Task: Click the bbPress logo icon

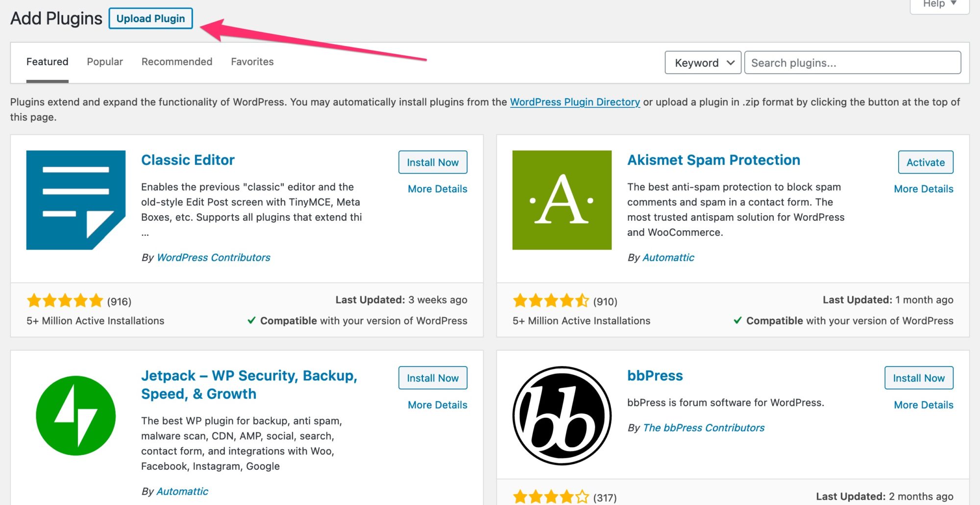Action: (x=562, y=416)
